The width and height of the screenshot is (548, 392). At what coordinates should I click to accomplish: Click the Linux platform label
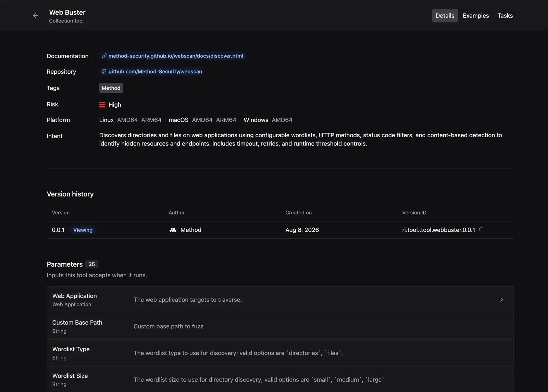click(106, 120)
